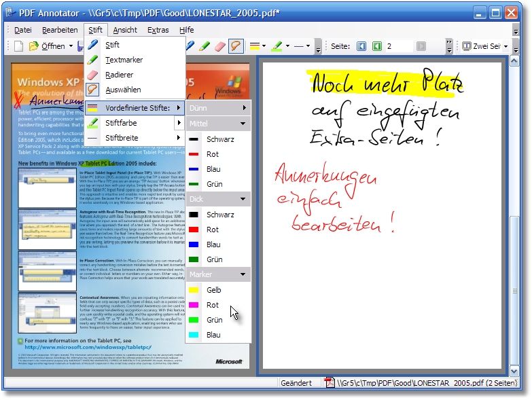Viewport: 532px width, 400px height.
Task: Expand the Dünn pens group
Action: click(219, 108)
